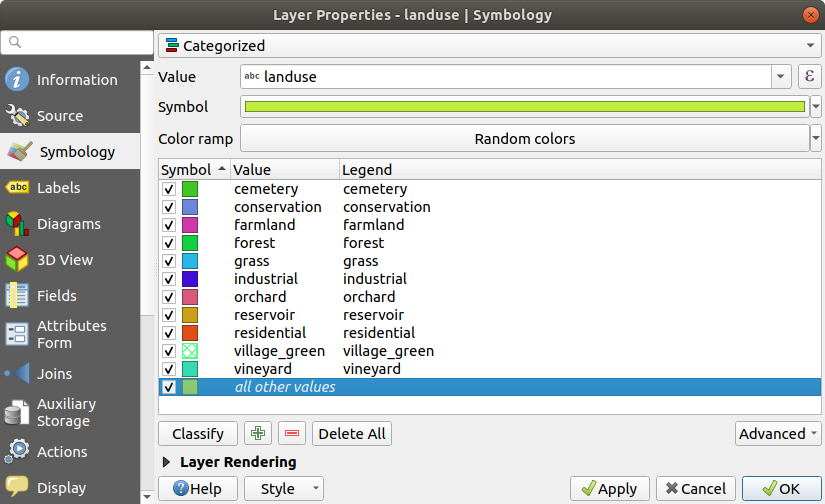
Task: Select the Joins sidebar icon
Action: pos(17,374)
